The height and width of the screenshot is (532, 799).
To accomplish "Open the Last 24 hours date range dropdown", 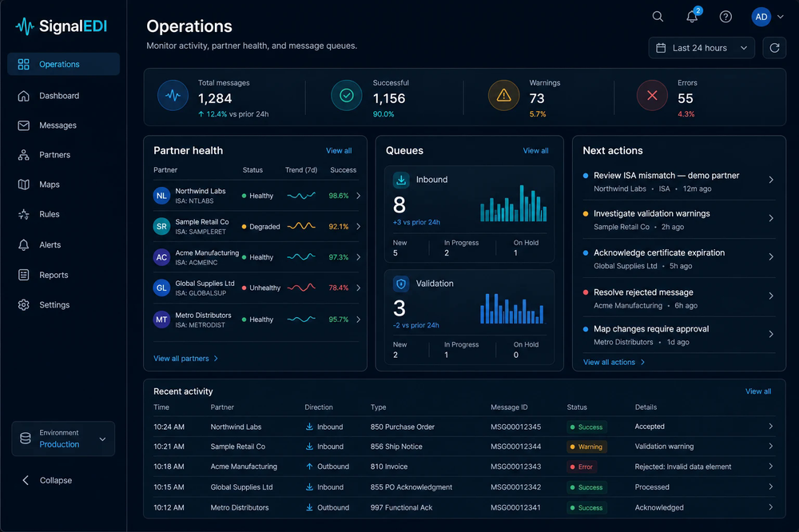I will pos(702,48).
